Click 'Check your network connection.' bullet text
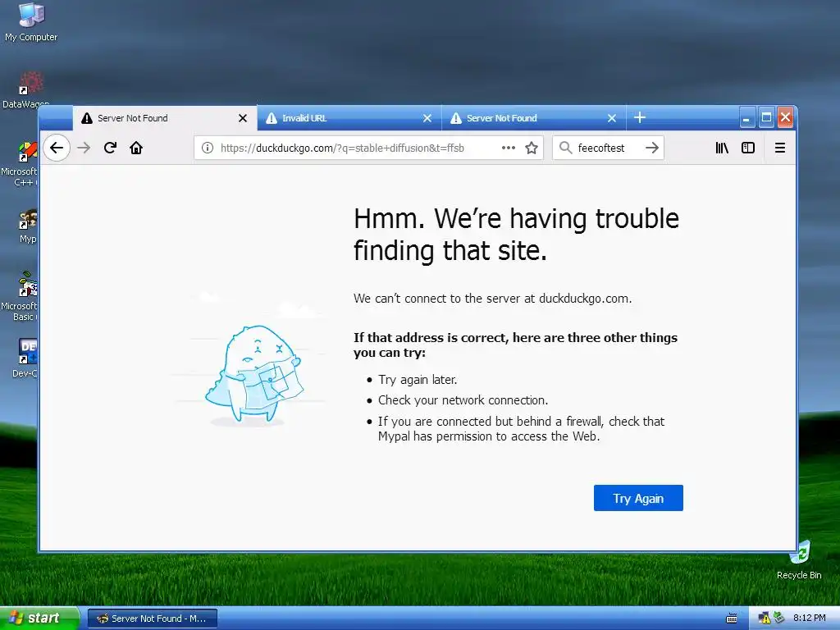This screenshot has width=840, height=630. pyautogui.click(x=463, y=400)
